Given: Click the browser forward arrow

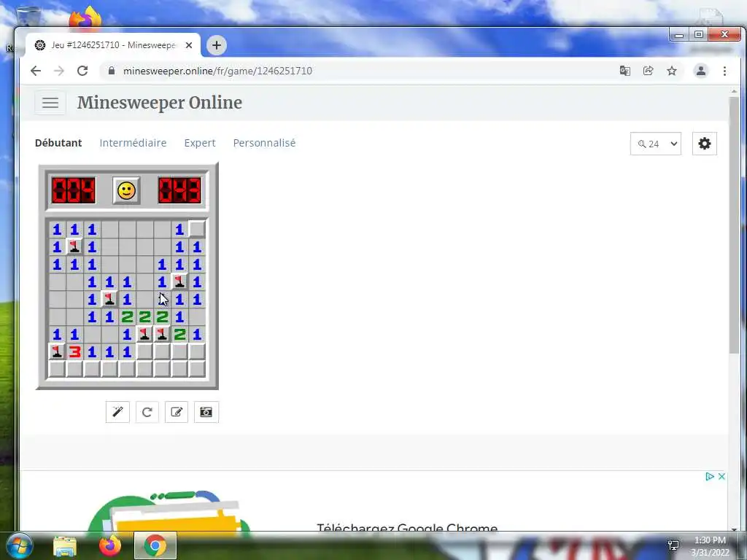Looking at the screenshot, I should pos(58,71).
